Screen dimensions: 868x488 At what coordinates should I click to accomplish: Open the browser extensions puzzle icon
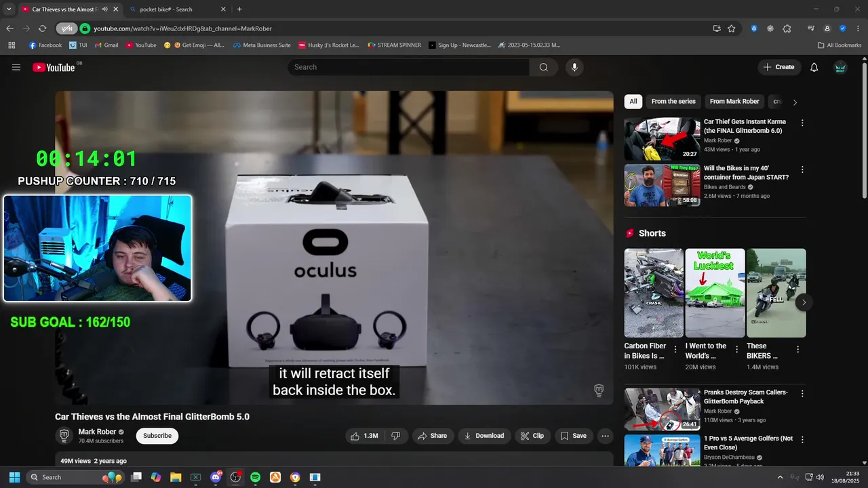787,28
